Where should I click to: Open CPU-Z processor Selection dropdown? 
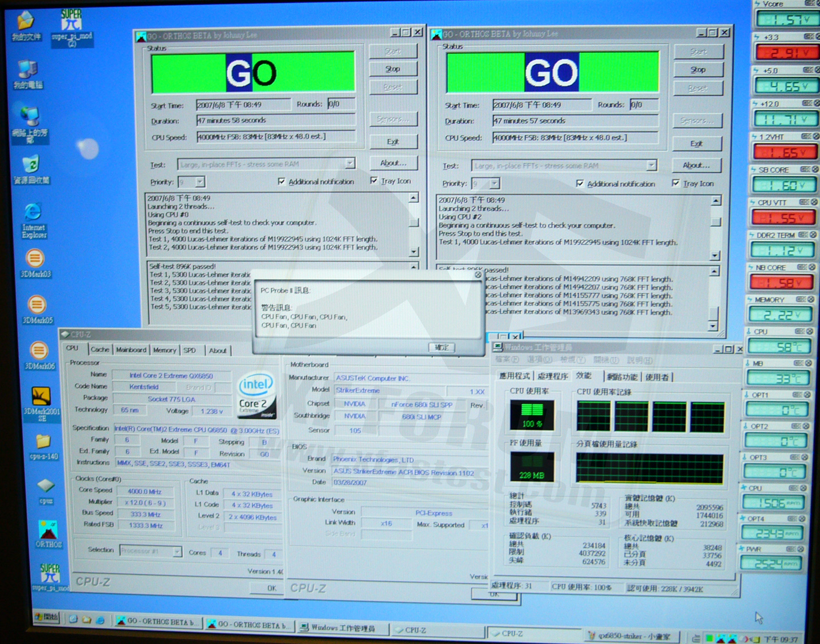point(177,551)
